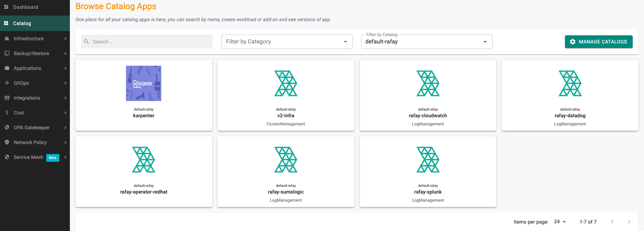Click the Service Mesh shield icon
This screenshot has height=231, width=644.
tap(7, 157)
